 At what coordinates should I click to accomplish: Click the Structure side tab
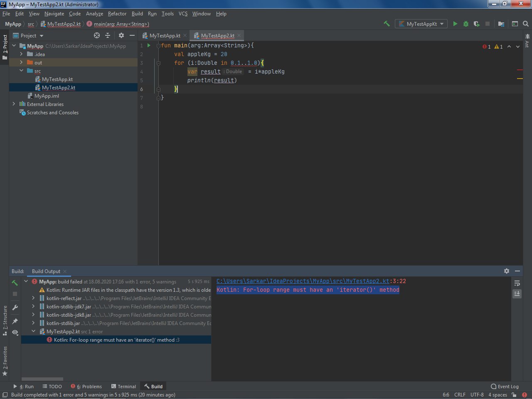click(5, 320)
